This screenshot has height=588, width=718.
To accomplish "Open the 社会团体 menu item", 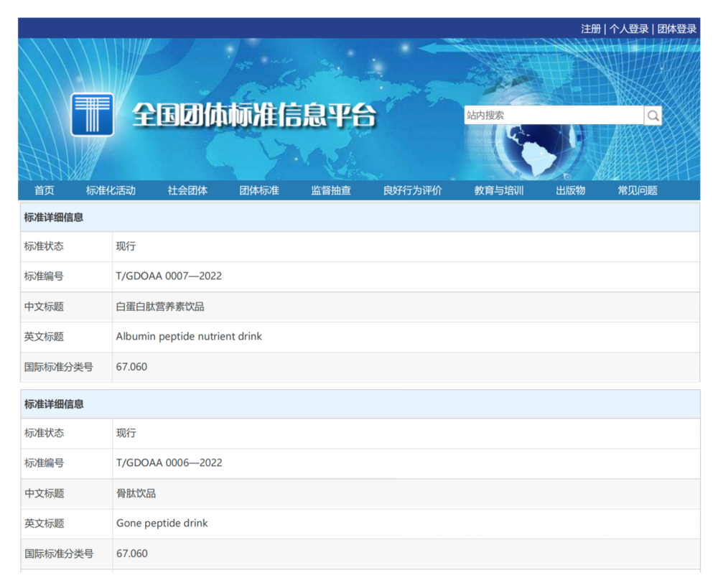I will [x=187, y=190].
